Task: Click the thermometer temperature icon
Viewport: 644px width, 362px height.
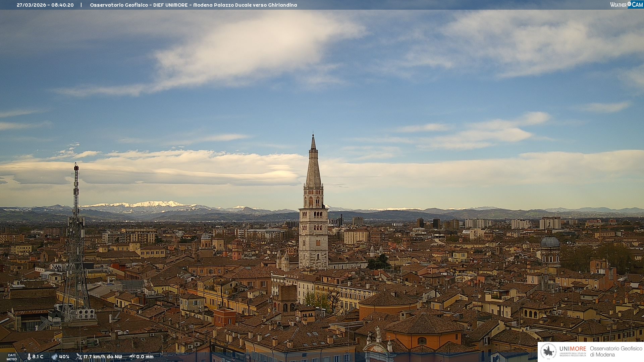Action: [x=29, y=357]
